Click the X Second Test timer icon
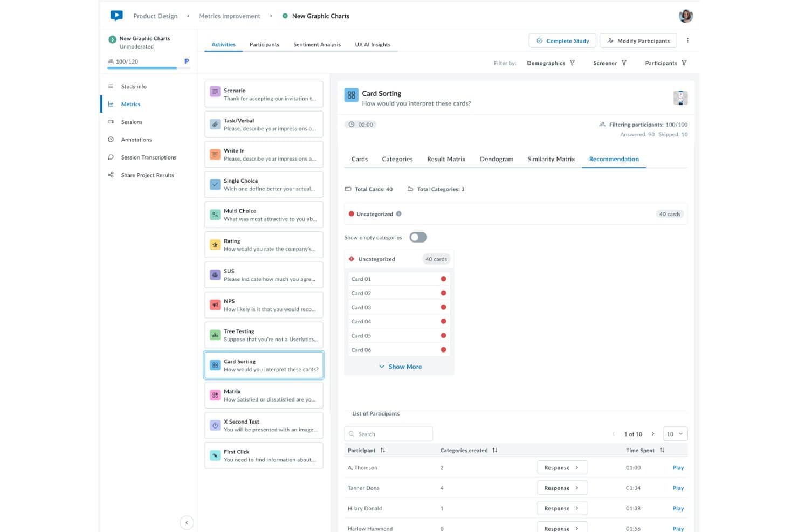The image size is (798, 532). click(215, 426)
